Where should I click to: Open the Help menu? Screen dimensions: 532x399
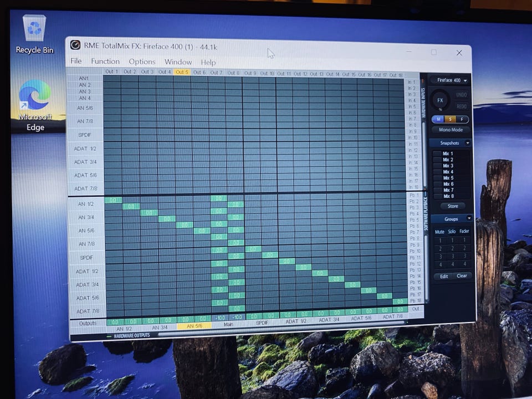click(208, 63)
